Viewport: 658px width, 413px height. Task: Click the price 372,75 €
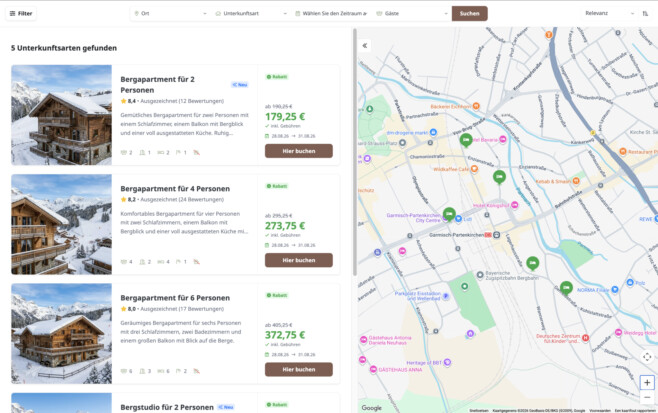[285, 335]
